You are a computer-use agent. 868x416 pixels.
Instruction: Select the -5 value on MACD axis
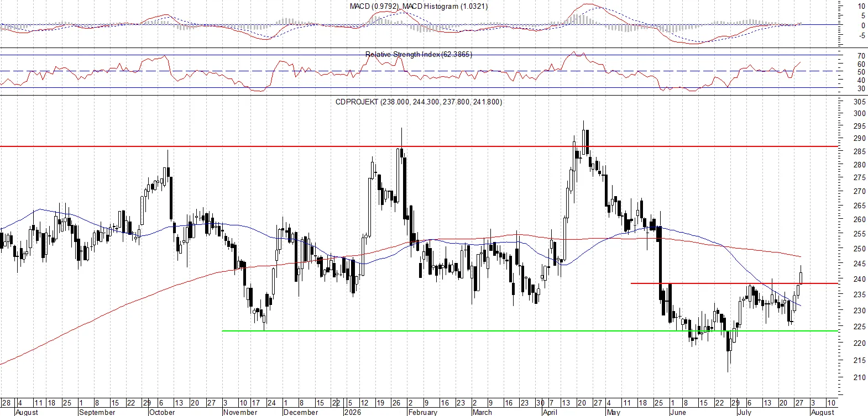[x=862, y=36]
